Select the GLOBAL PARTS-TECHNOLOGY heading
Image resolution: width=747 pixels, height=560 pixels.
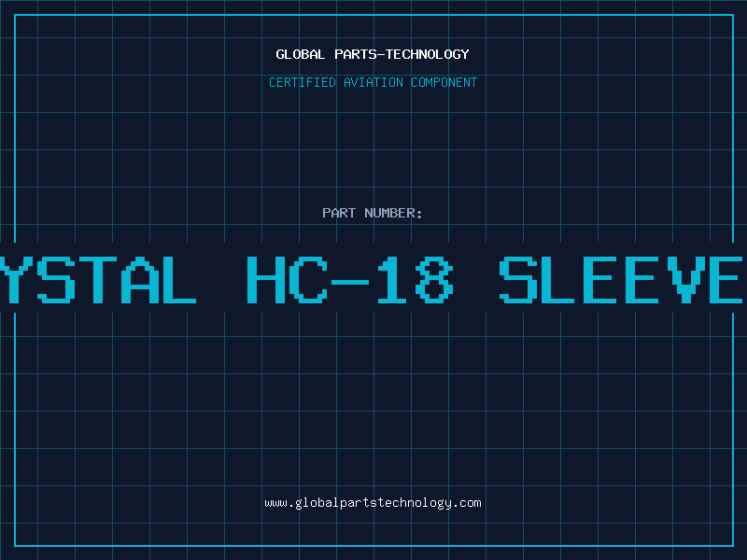point(373,54)
